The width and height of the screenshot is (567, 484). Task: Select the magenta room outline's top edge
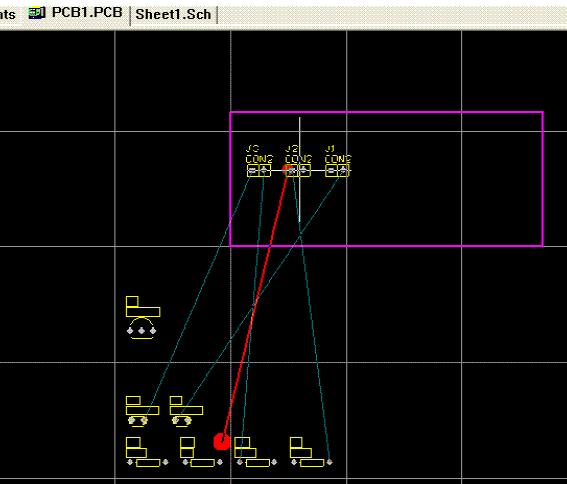pos(386,112)
